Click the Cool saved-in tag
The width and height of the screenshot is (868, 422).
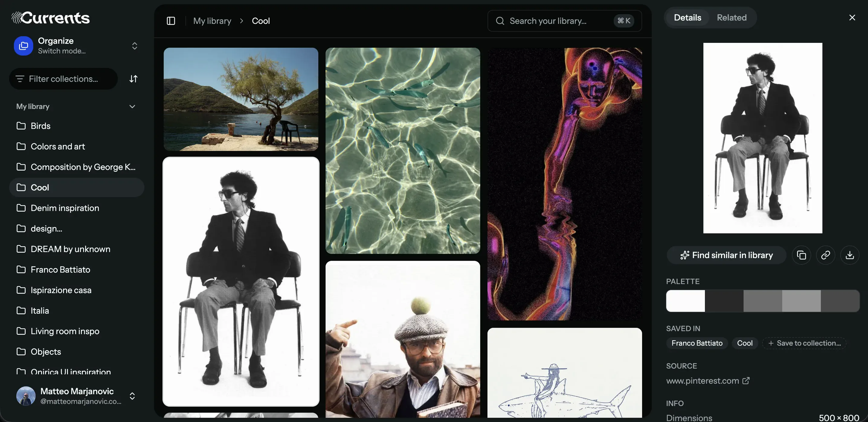point(745,343)
